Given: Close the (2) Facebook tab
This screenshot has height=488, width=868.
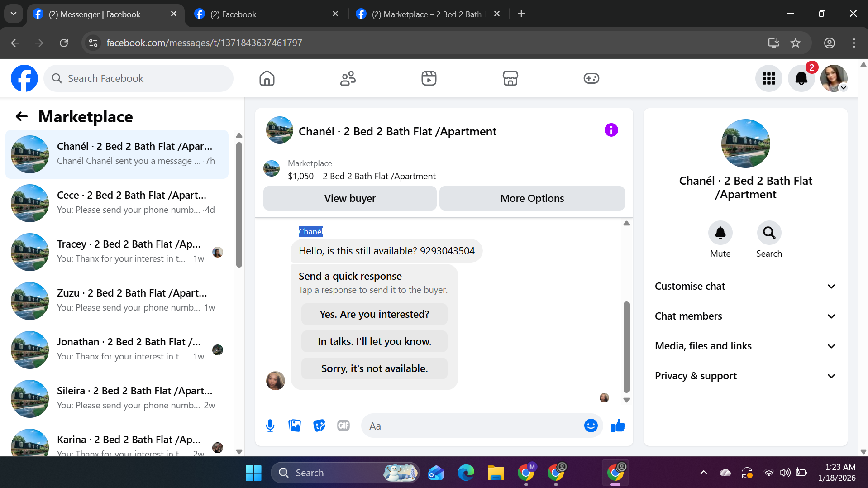Looking at the screenshot, I should point(335,14).
